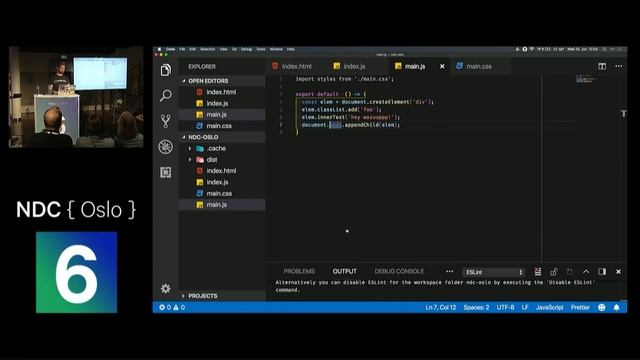This screenshot has width=640, height=360.
Task: Open index.js under the NDC-OSLO folder
Action: click(222, 182)
